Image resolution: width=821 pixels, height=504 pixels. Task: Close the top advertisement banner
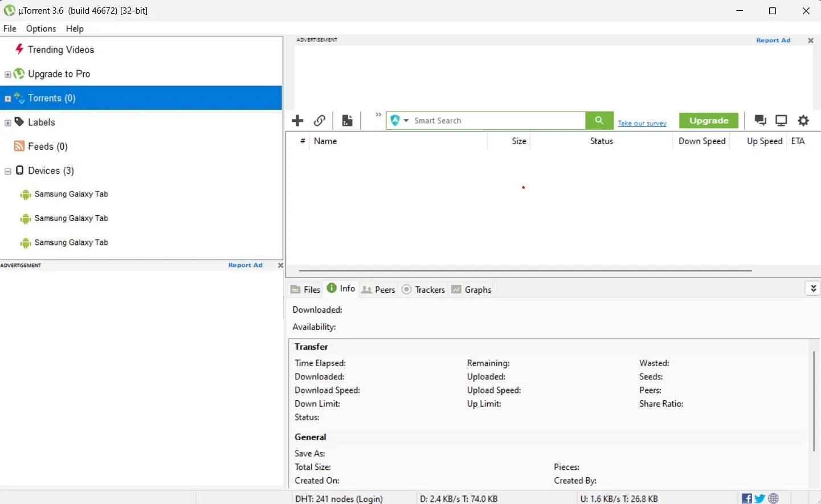(811, 40)
